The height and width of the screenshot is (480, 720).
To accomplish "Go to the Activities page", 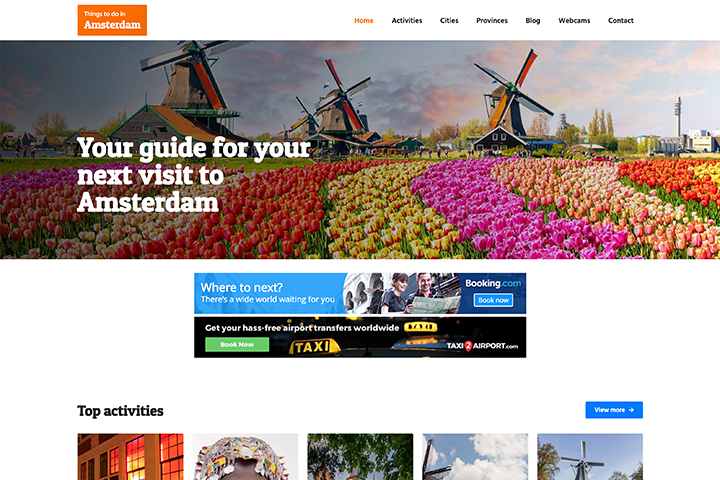I will click(407, 21).
